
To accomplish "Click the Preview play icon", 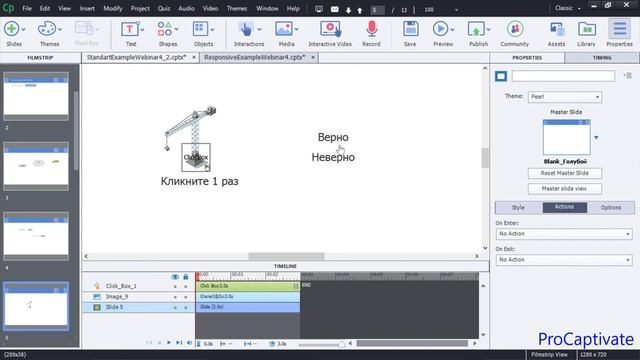I will [440, 29].
